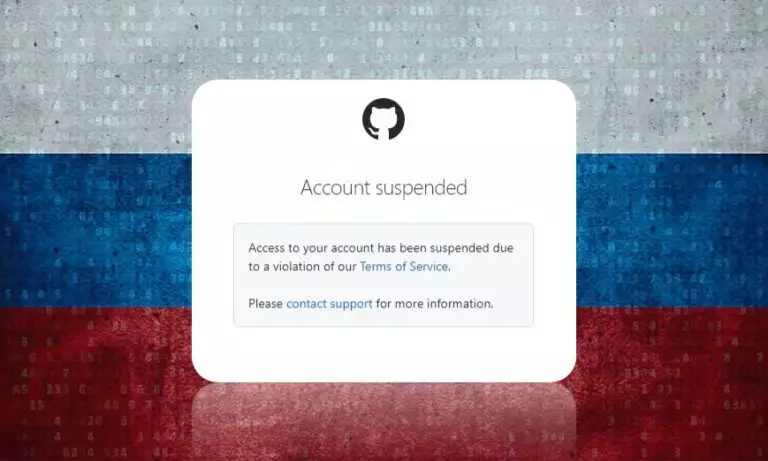Click blank white card area above GitHub logo
Image resolution: width=768 pixels, height=461 pixels.
[384, 89]
